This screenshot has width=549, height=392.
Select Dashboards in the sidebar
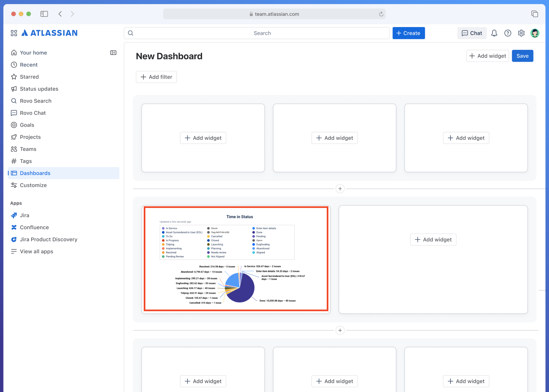tap(35, 173)
